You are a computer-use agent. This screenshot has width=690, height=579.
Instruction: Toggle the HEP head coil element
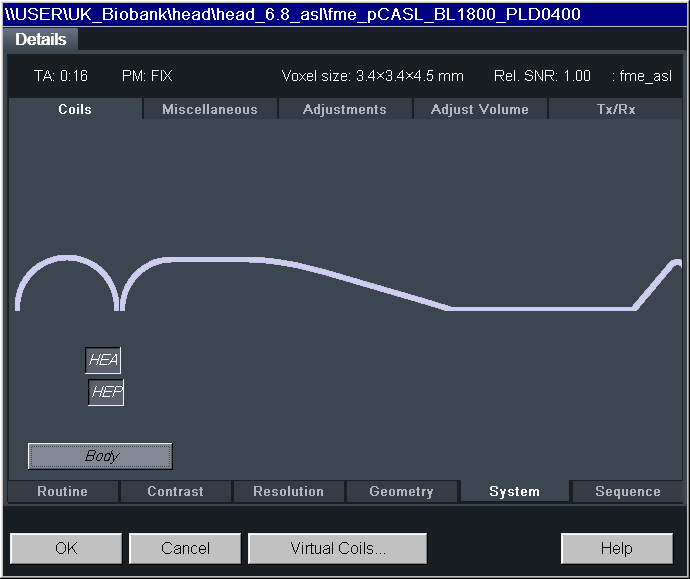tap(106, 393)
